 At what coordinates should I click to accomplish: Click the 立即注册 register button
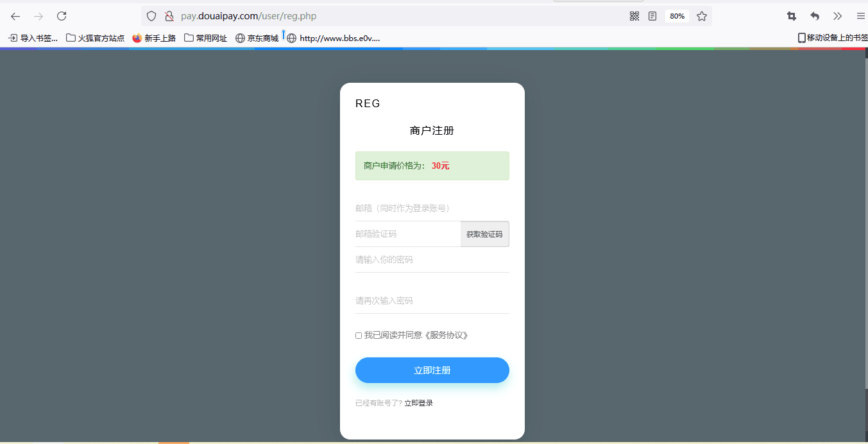[432, 370]
